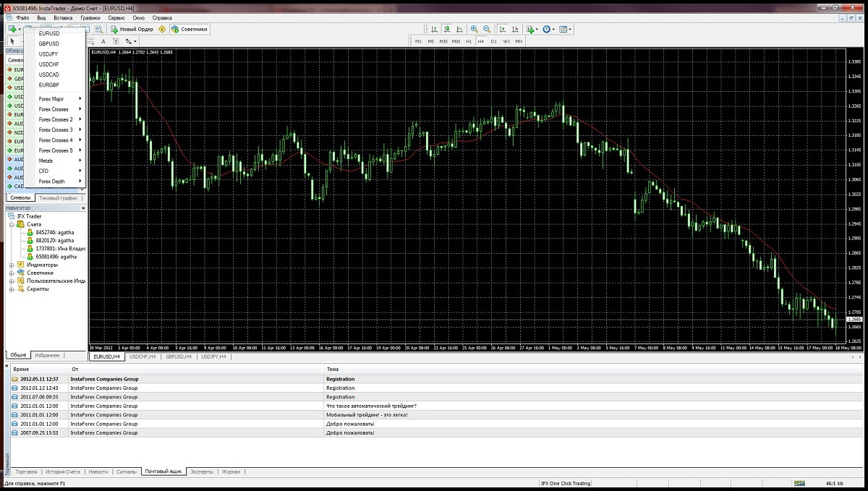Click the Zoom Out magnifier icon
Image resolution: width=868 pixels, height=491 pixels.
[x=487, y=30]
